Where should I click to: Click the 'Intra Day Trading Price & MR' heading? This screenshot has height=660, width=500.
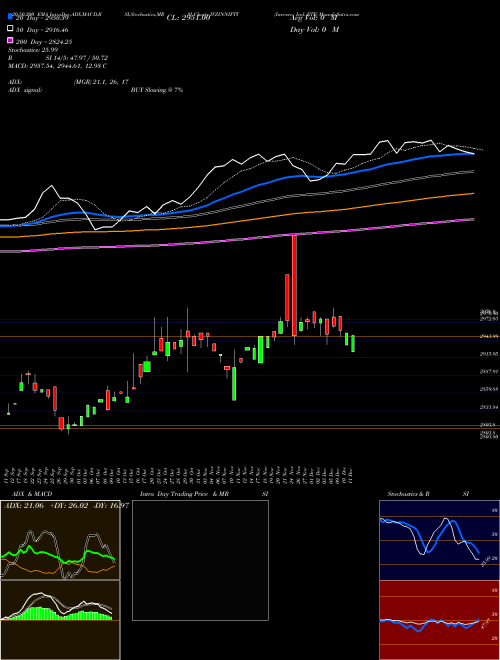[x=184, y=494]
